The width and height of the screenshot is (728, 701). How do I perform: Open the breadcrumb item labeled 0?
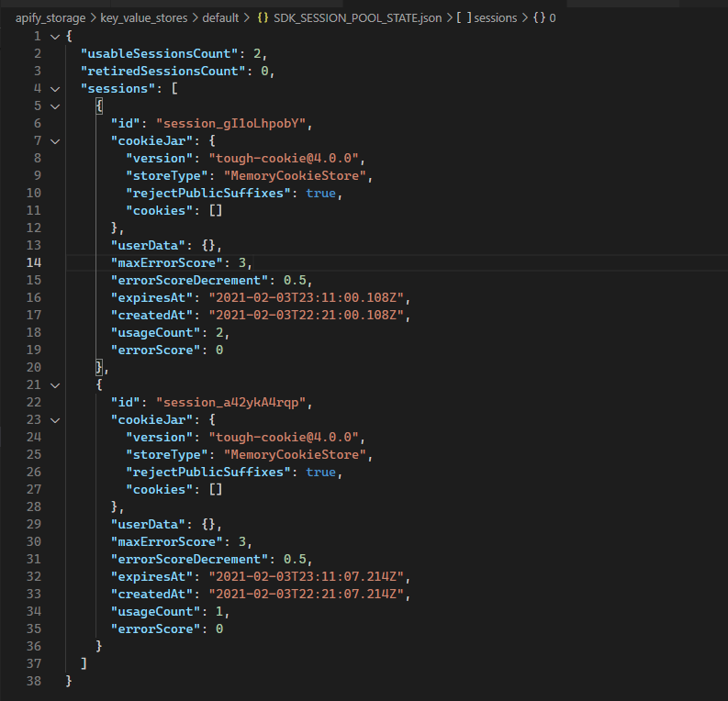tap(553, 18)
